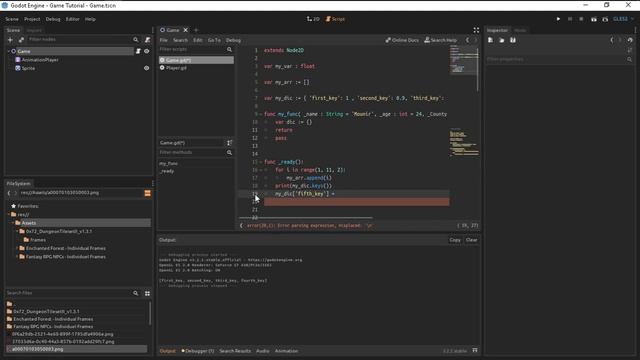The height and width of the screenshot is (360, 640).
Task: Save resource disk icon in Inspector
Action: click(x=513, y=40)
